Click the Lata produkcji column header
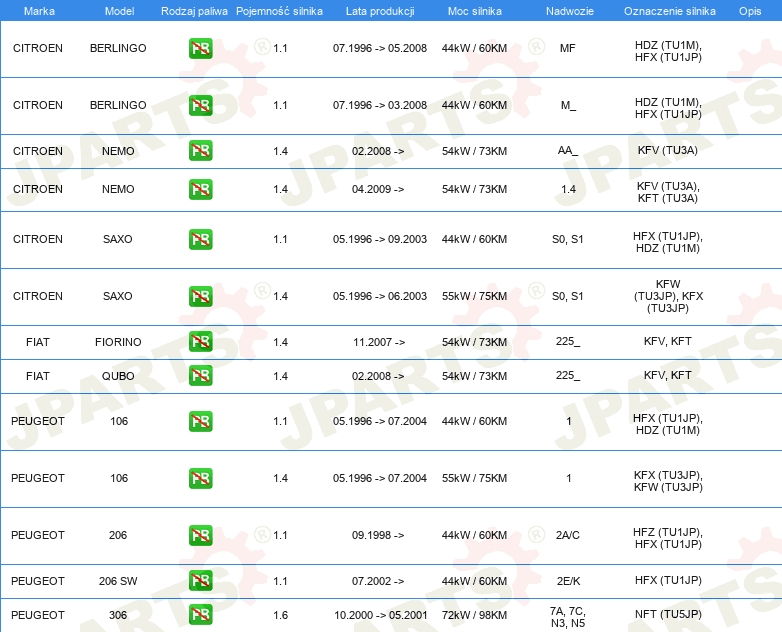782x632 pixels. pyautogui.click(x=380, y=11)
